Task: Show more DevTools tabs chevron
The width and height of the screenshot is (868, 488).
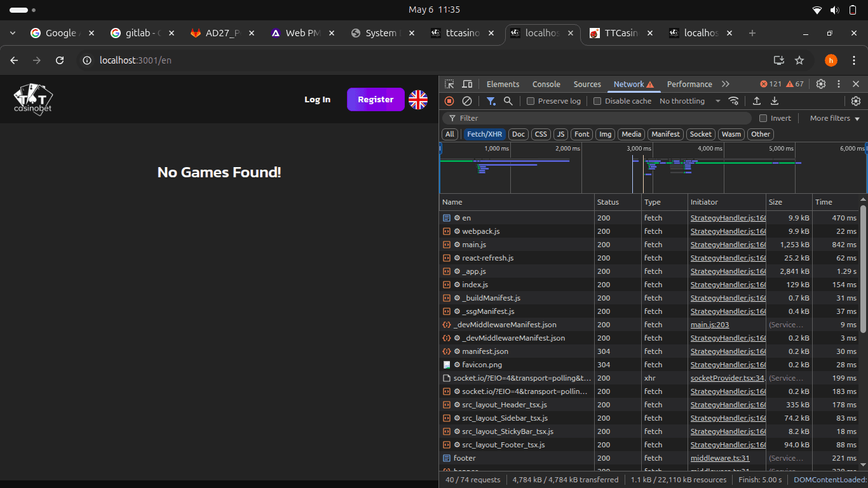Action: pos(726,85)
